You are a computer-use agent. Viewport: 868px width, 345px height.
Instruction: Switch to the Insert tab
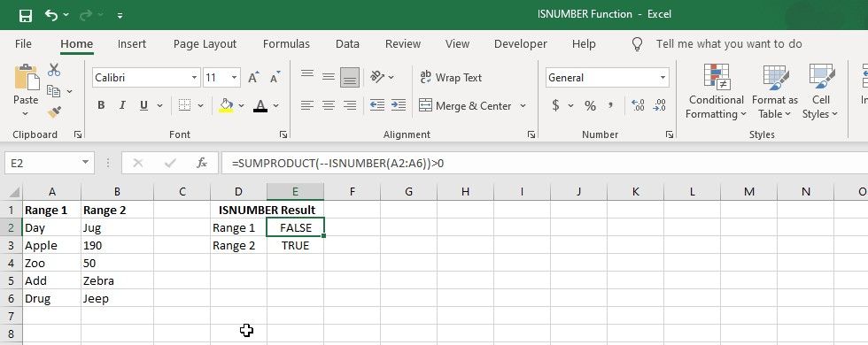tap(132, 43)
